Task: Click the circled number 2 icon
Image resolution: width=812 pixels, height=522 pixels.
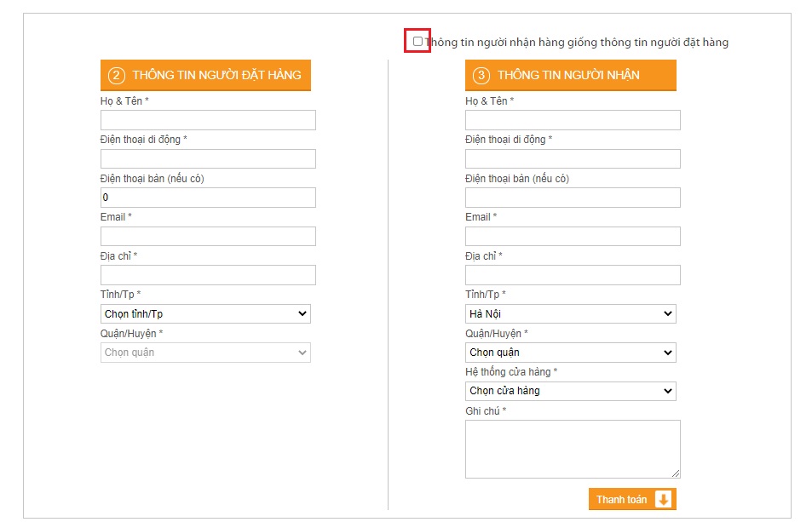Action: point(117,76)
